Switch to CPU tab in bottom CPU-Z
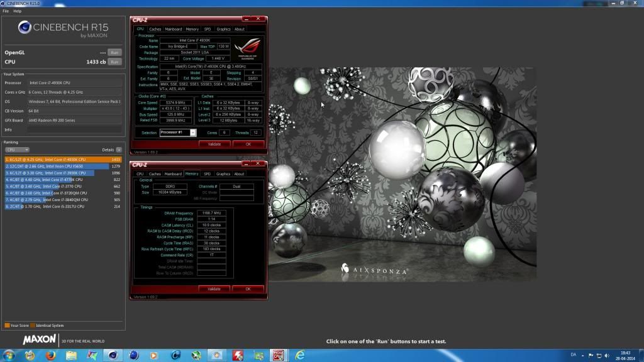644x362 pixels. point(140,174)
